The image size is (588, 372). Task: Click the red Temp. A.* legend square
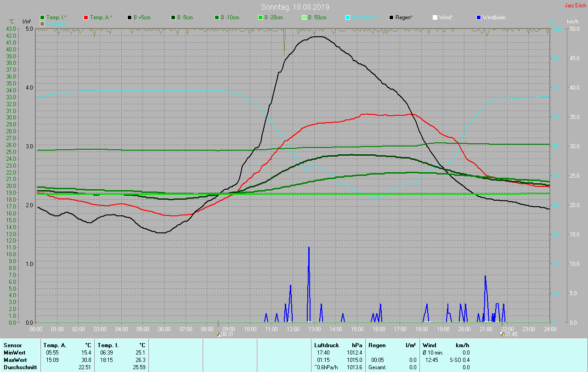click(86, 17)
